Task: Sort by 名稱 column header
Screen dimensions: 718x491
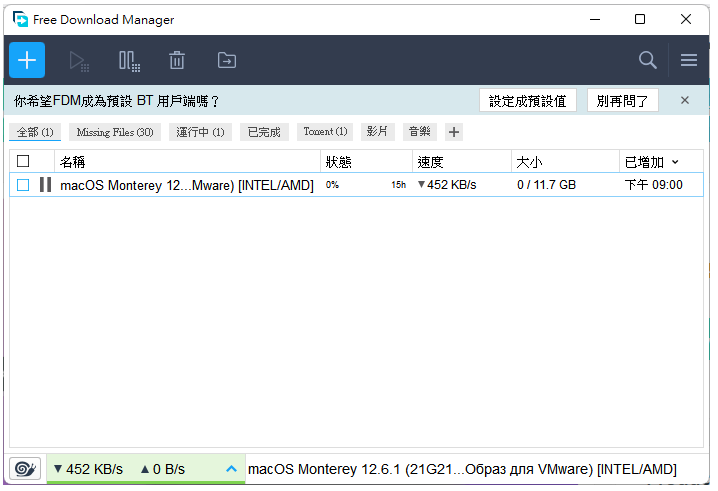Action: click(x=188, y=162)
